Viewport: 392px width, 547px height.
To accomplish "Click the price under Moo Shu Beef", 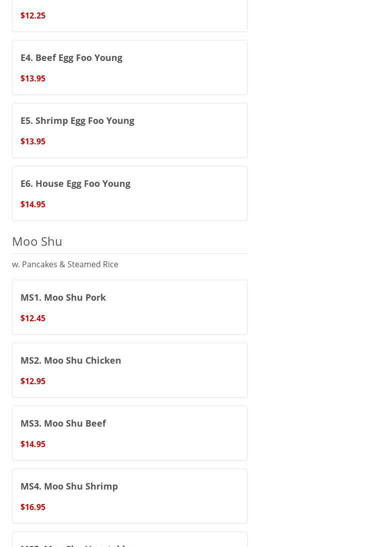I will [x=33, y=444].
